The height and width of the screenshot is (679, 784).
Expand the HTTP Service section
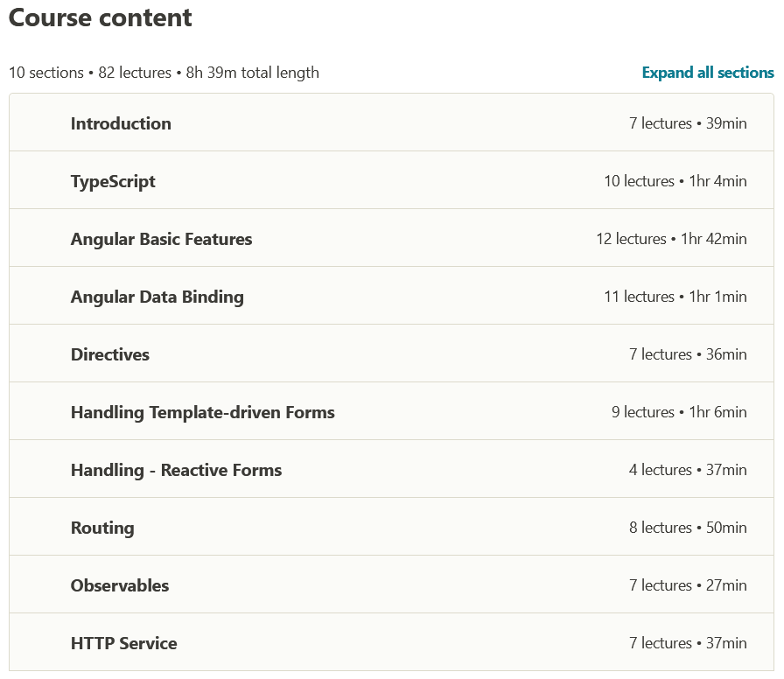[x=391, y=642]
